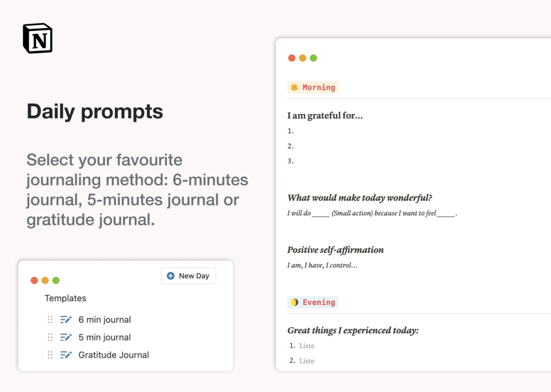Open the 5 min journal template

point(104,337)
